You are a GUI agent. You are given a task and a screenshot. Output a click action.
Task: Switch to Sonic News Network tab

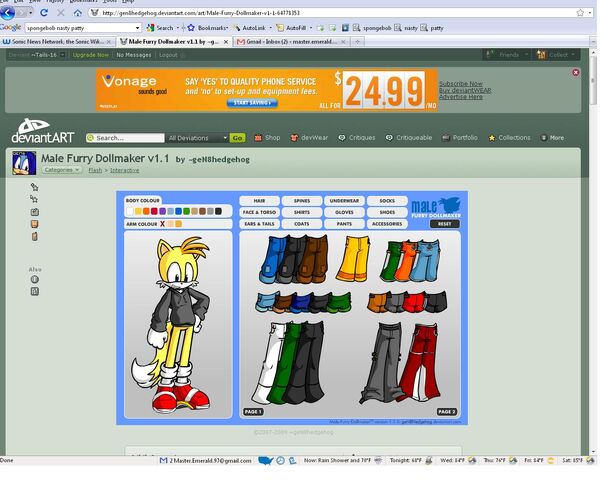coord(57,41)
